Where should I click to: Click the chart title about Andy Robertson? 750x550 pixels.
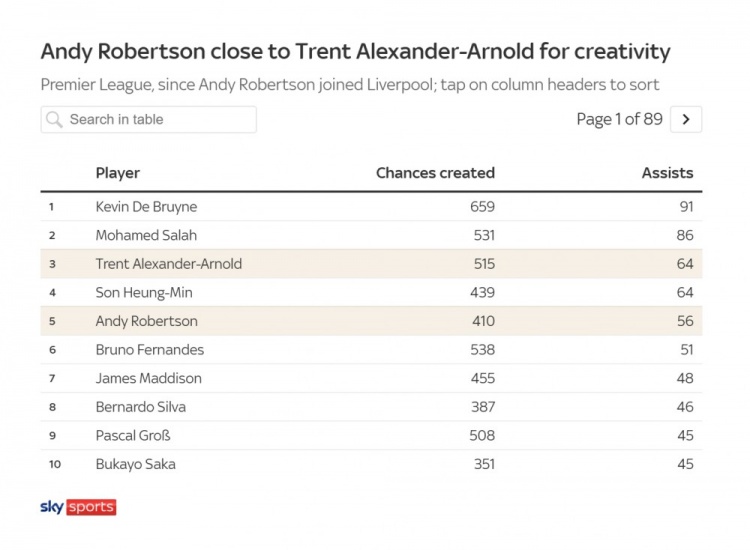pyautogui.click(x=355, y=51)
